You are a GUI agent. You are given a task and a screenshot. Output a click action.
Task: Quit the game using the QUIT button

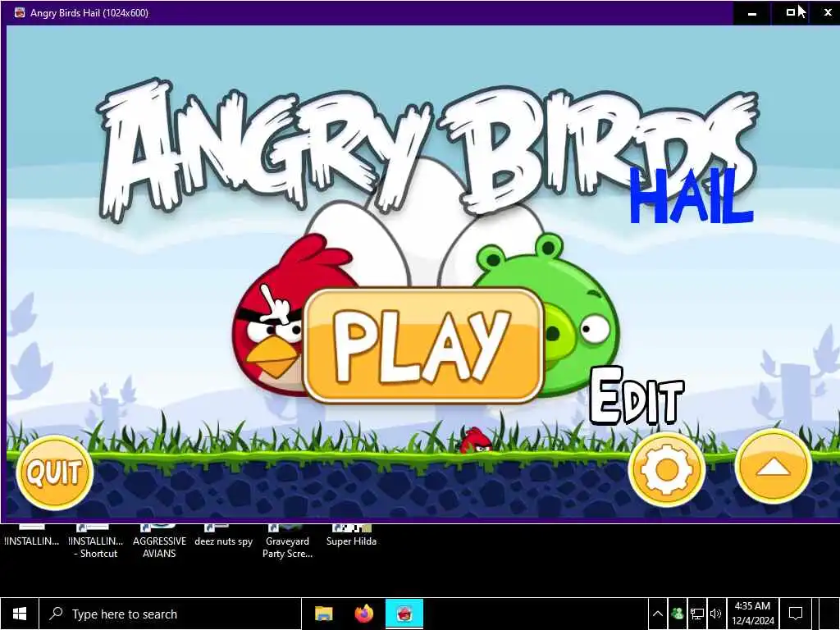coord(55,472)
